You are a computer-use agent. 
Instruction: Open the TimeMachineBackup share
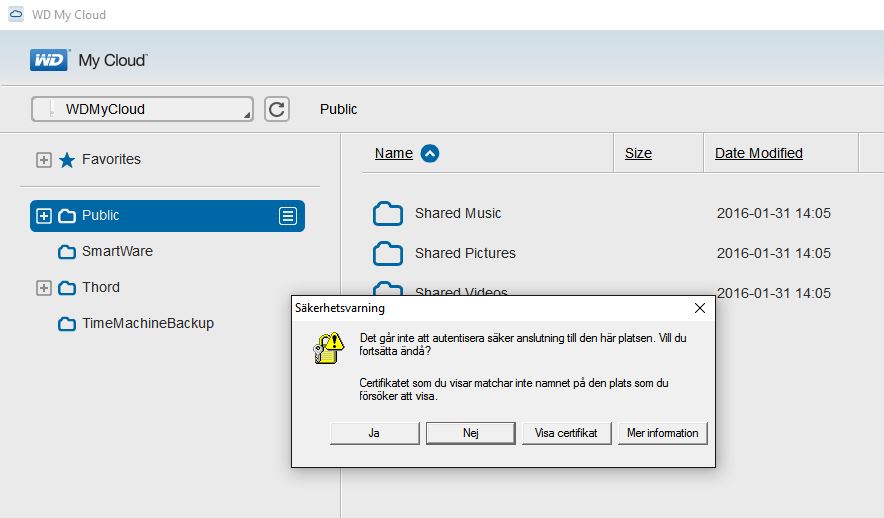pos(148,324)
